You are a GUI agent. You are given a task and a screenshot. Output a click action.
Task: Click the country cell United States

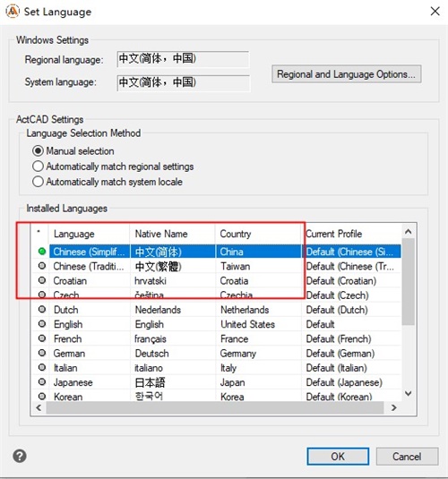pyautogui.click(x=247, y=324)
